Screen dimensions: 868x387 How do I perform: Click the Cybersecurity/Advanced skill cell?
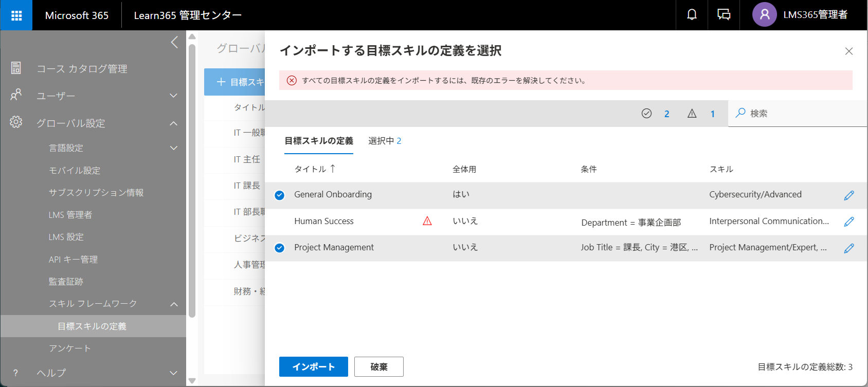(755, 194)
